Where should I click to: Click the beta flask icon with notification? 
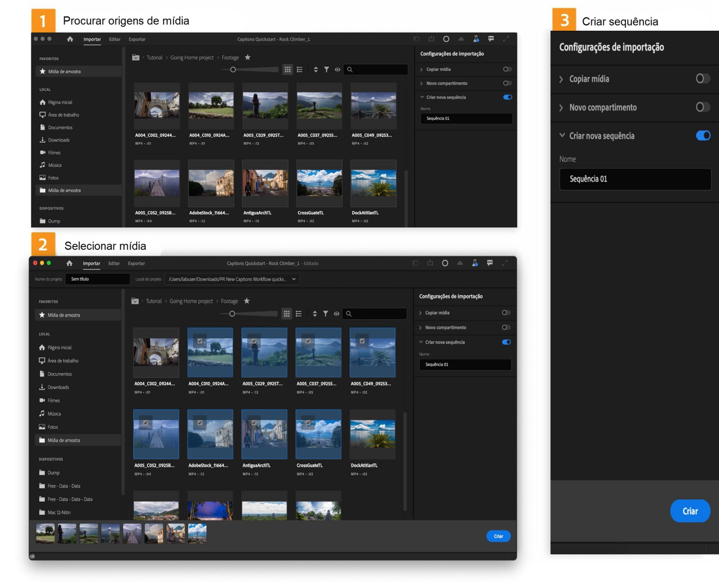(x=476, y=39)
